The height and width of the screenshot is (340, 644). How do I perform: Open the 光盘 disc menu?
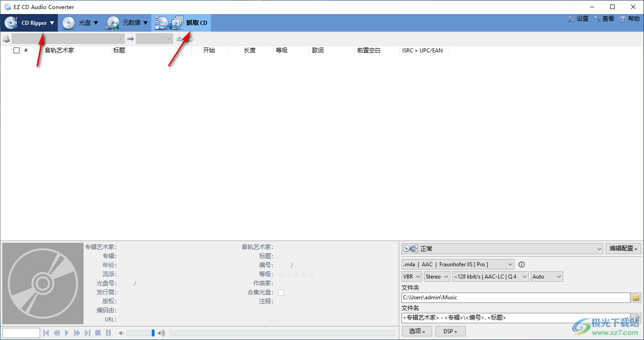[x=80, y=23]
